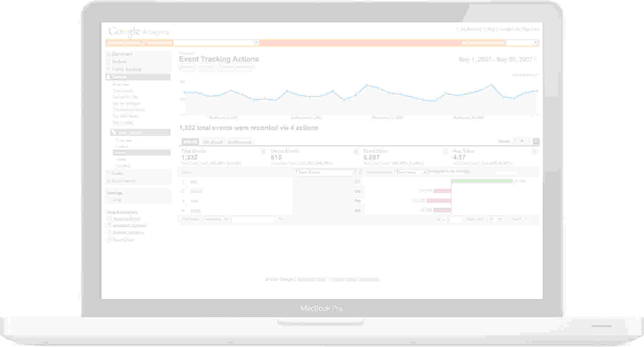Open the Traffic Sources sidebar section
The width and height of the screenshot is (644, 347).
click(126, 69)
